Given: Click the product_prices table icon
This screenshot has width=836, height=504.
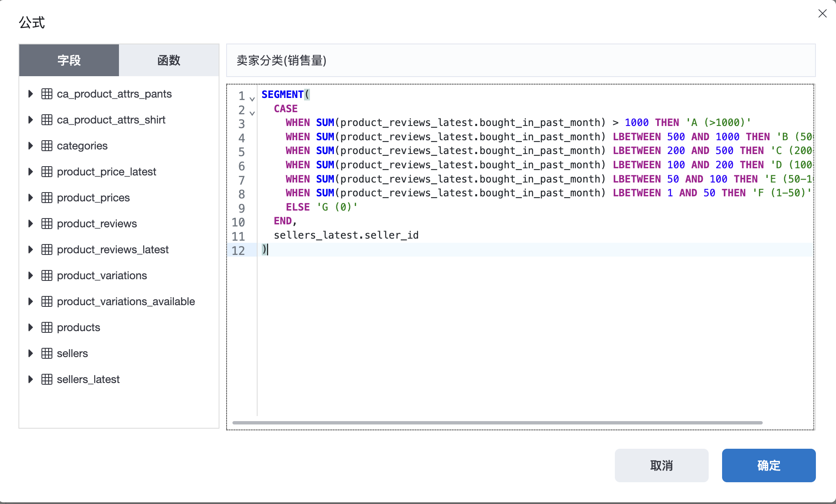Looking at the screenshot, I should tap(47, 198).
